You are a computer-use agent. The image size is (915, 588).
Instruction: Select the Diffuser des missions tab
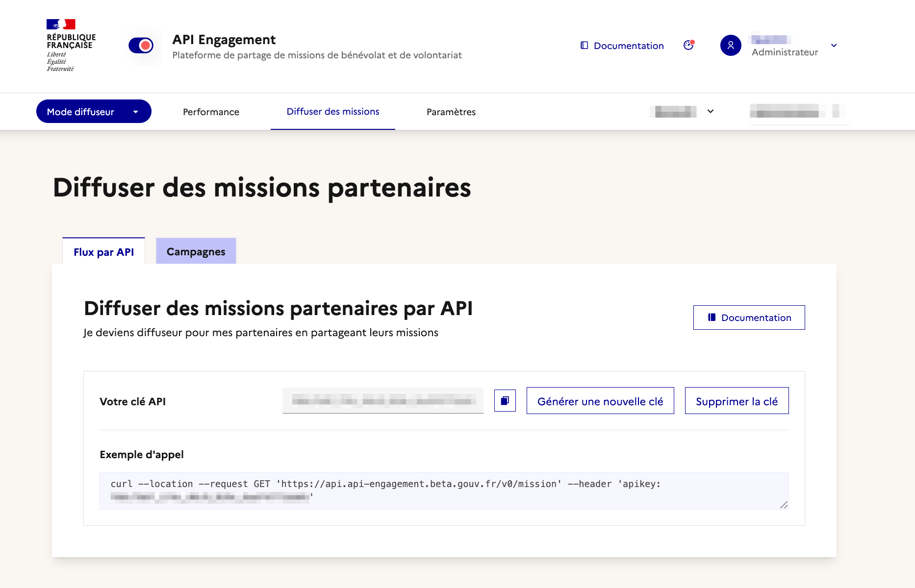[x=333, y=112]
